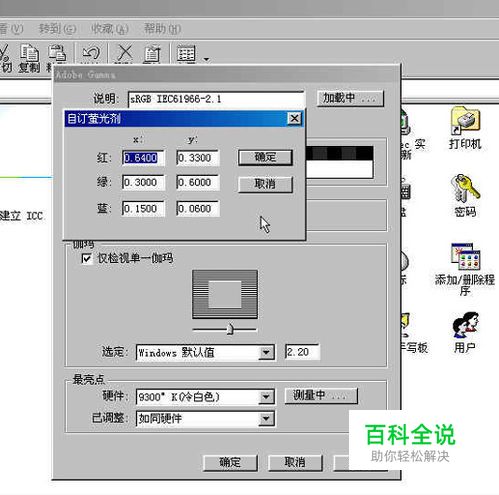The height and width of the screenshot is (495, 499).
Task: Open the Users (用户) control panel icon
Action: (x=465, y=332)
